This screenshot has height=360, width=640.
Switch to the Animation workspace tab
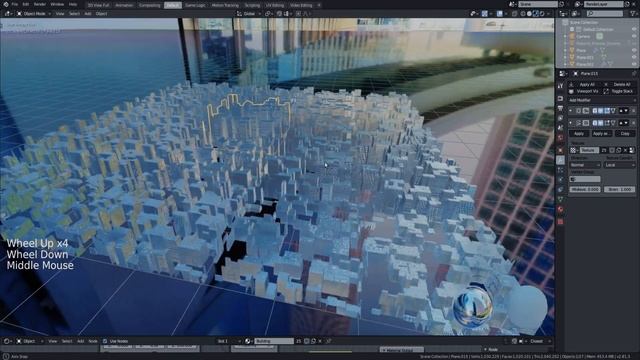(x=124, y=5)
